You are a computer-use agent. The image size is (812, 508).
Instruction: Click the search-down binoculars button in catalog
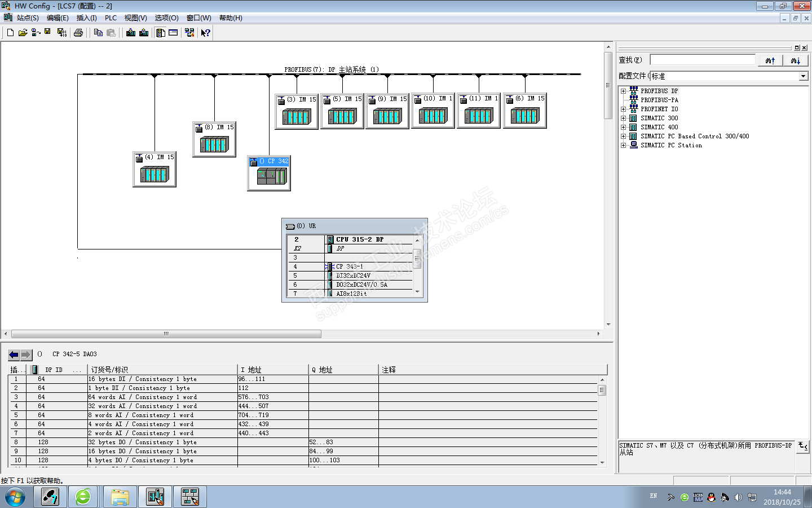click(795, 60)
